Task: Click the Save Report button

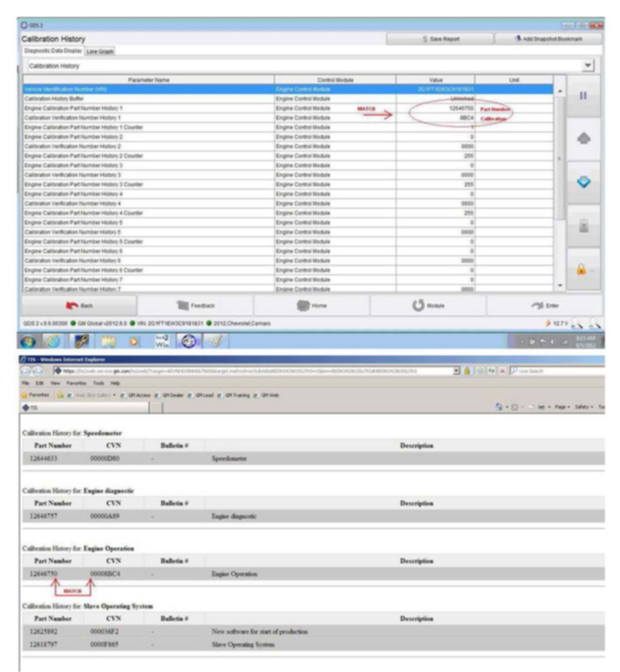Action: [440, 39]
